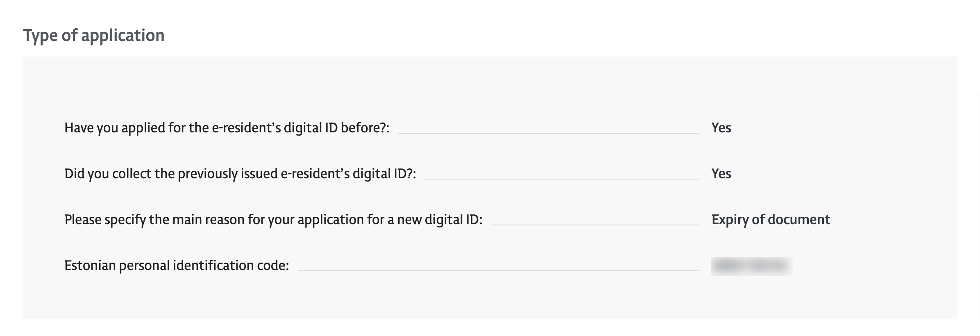Click the word "Type" in the section heading

(x=41, y=36)
